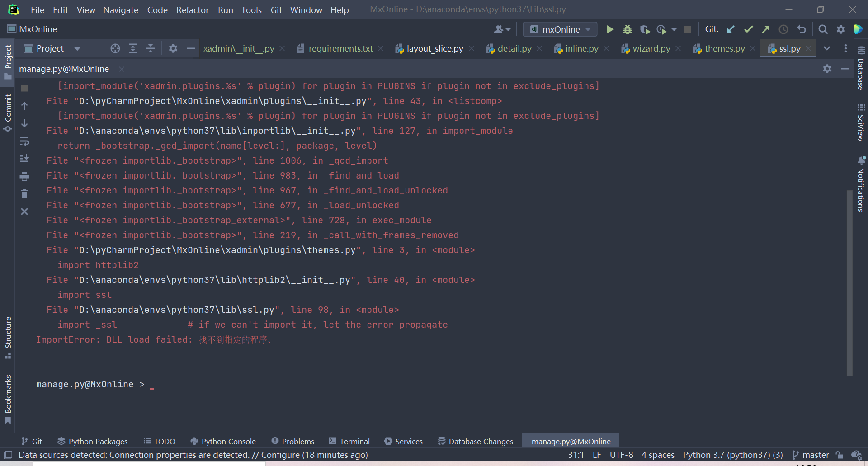The image size is (868, 466).
Task: Open editor tabs more options menu
Action: pos(846,48)
